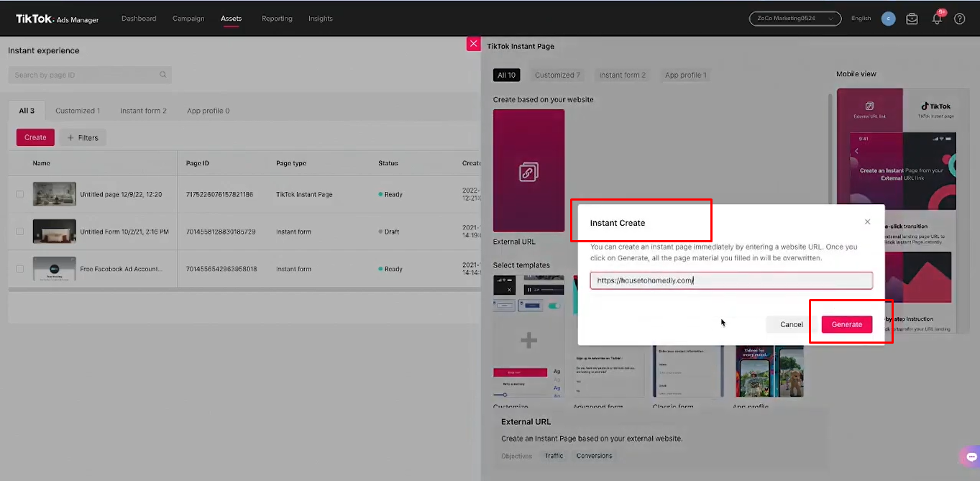The image size is (980, 481).
Task: Switch to the Customized 7 tab
Action: pos(557,74)
